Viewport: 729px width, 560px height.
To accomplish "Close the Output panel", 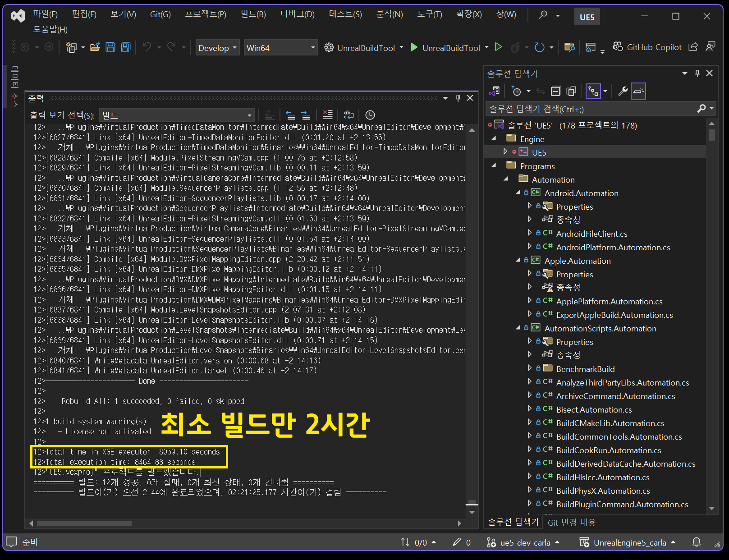I will [470, 98].
